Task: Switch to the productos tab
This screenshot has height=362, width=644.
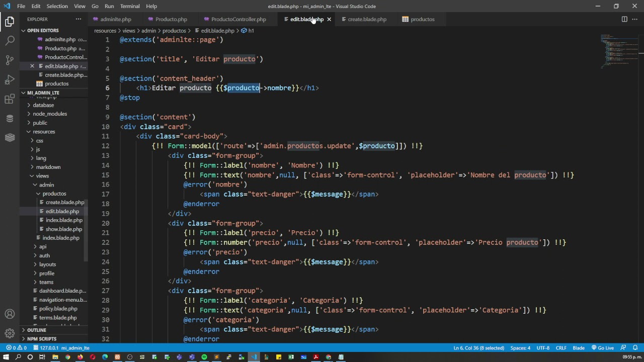Action: [422, 19]
